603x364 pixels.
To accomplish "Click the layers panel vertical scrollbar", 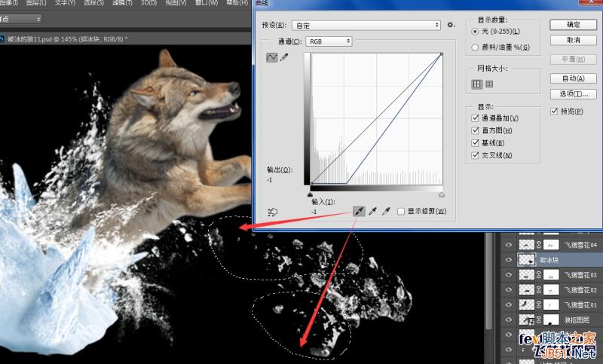I will click(x=489, y=280).
